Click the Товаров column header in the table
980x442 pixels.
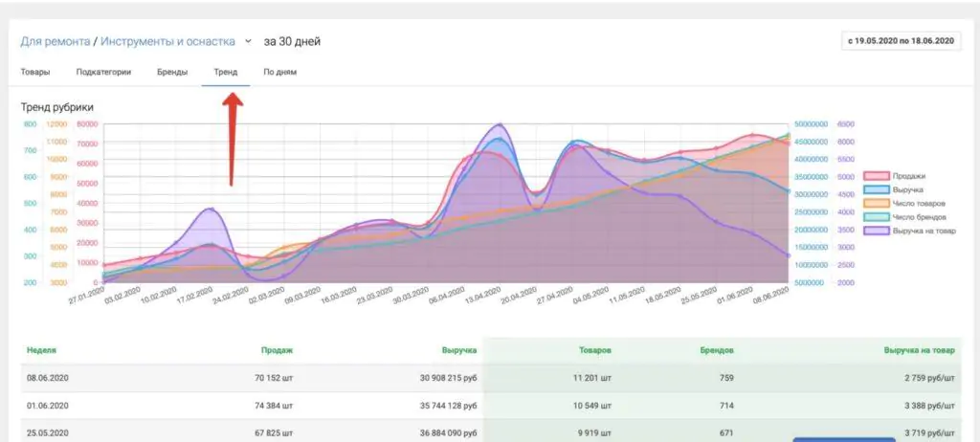pyautogui.click(x=595, y=350)
